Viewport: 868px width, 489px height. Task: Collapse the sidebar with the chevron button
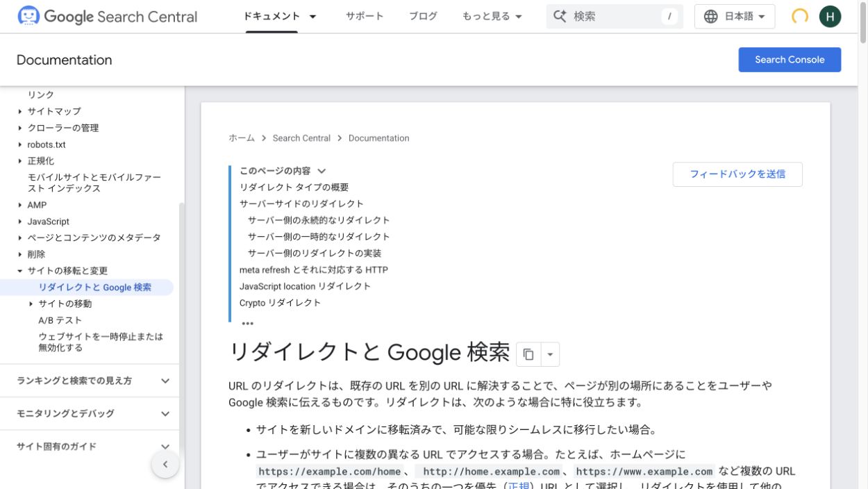(165, 464)
